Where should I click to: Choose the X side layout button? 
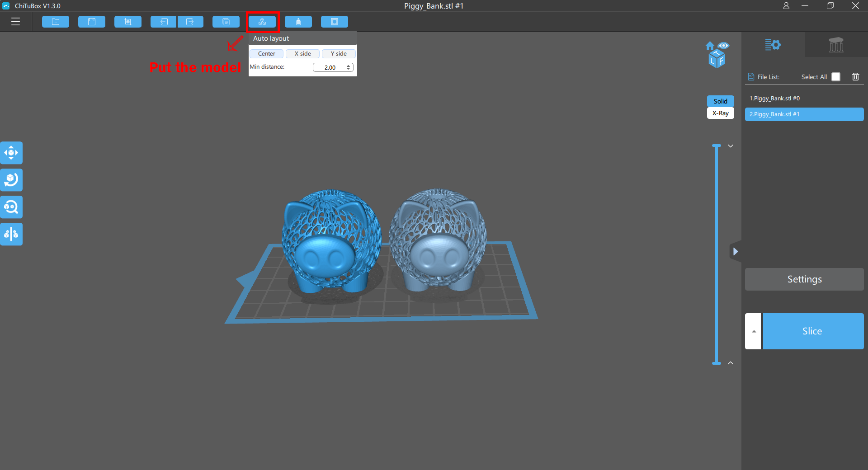tap(302, 54)
